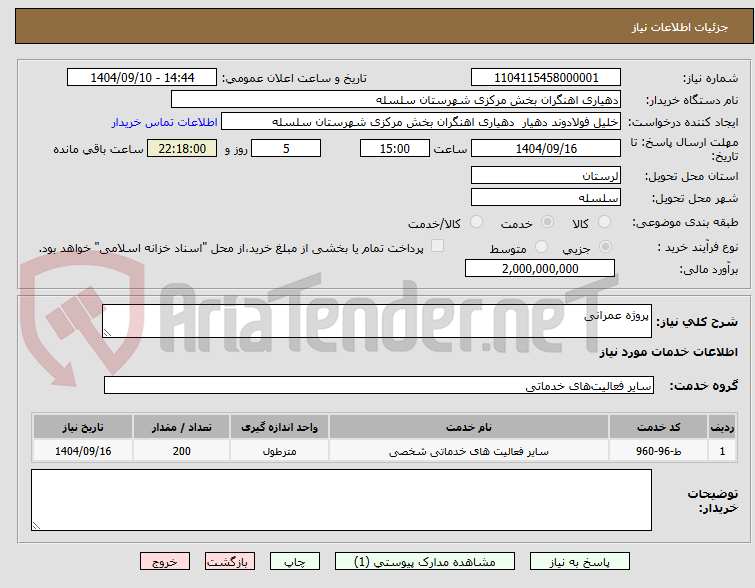Click the تاریخ نیاز column header
The width and height of the screenshot is (755, 588).
pyautogui.click(x=83, y=427)
